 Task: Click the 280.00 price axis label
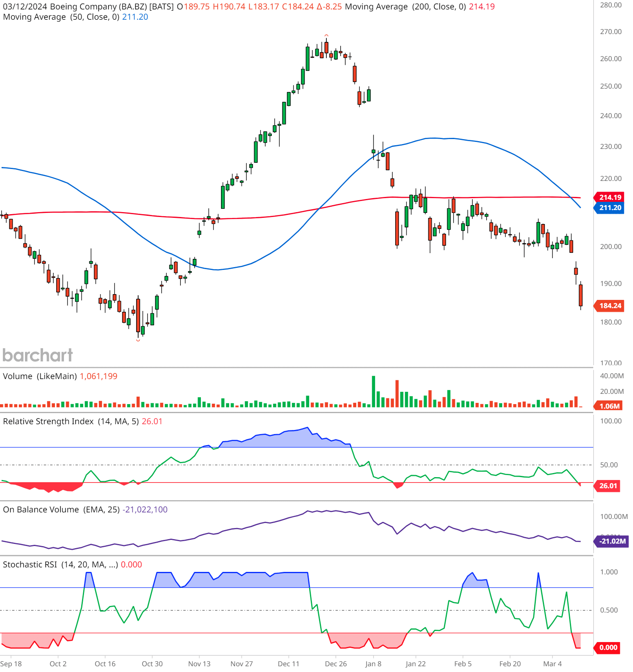[611, 5]
